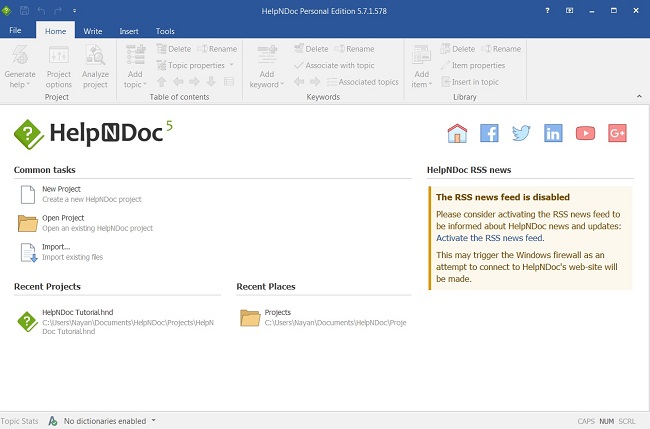This screenshot has width=650, height=429.
Task: Click Rename in the Library group
Action: click(x=501, y=49)
